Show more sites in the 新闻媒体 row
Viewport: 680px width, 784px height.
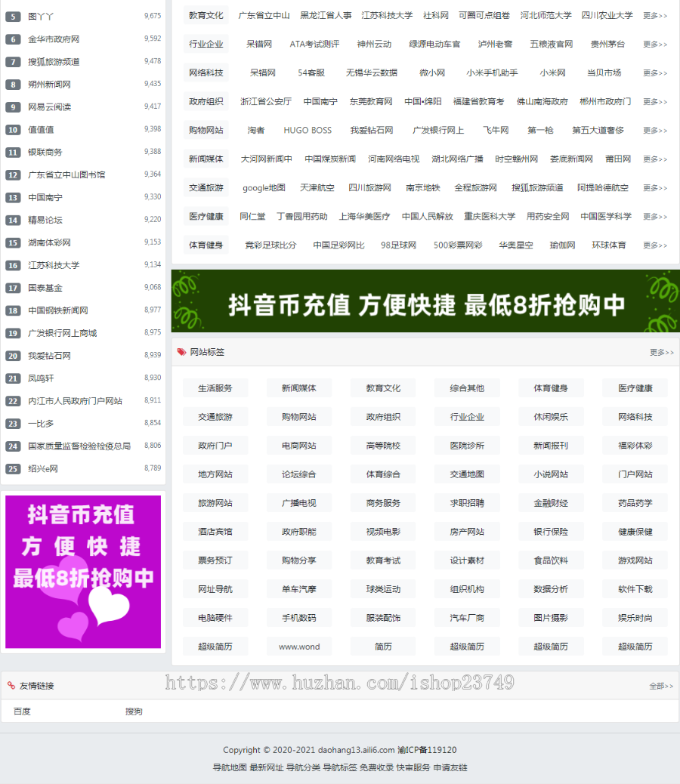(x=655, y=159)
